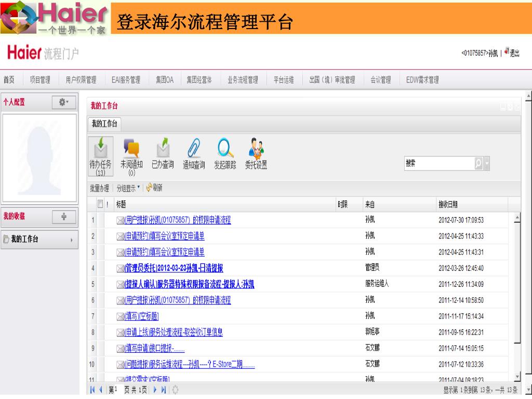Click folder icon beside 我的工作台 in sidebar

[x=6, y=239]
